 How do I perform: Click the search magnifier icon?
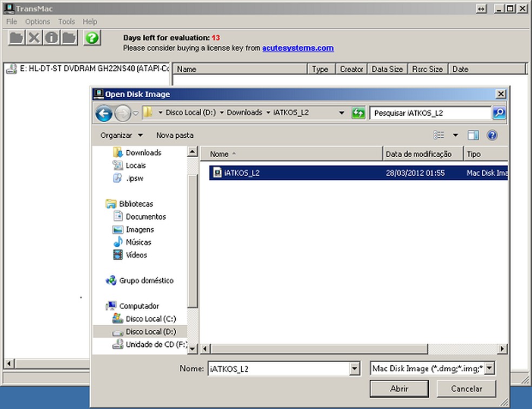[x=498, y=113]
